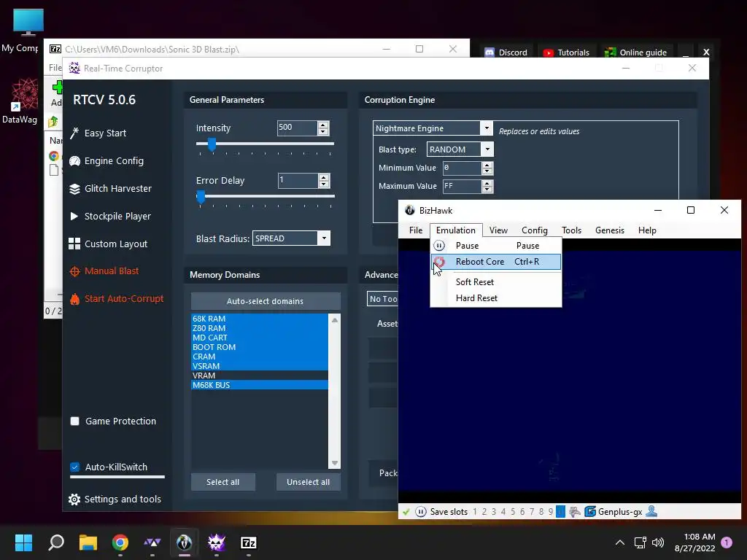This screenshot has height=560, width=747.
Task: Click the Intensity value field
Action: click(298, 128)
